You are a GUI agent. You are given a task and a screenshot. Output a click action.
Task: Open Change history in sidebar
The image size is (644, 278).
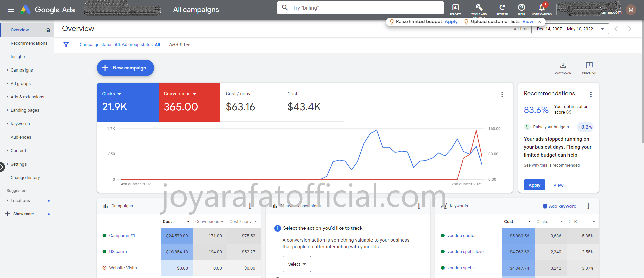(x=25, y=178)
